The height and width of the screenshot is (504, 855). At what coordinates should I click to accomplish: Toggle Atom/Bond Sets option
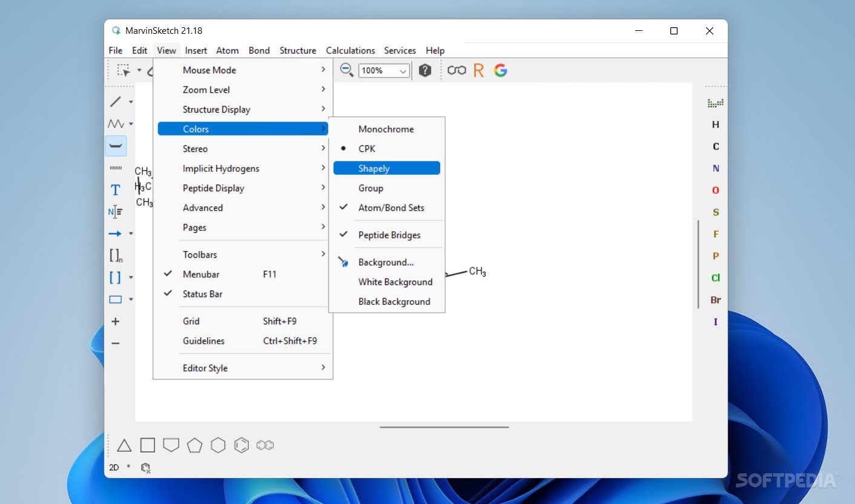click(x=386, y=208)
